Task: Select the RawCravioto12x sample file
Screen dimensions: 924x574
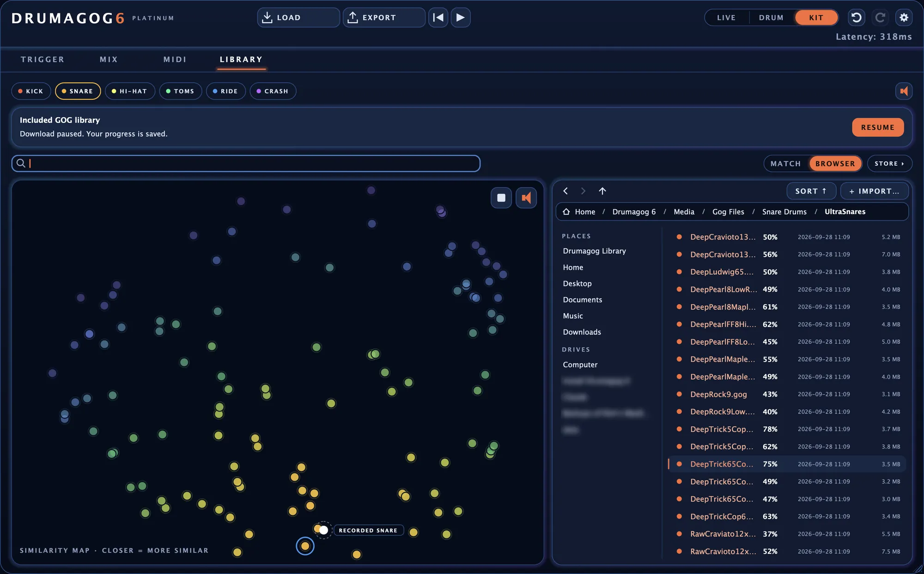Action: click(787, 551)
